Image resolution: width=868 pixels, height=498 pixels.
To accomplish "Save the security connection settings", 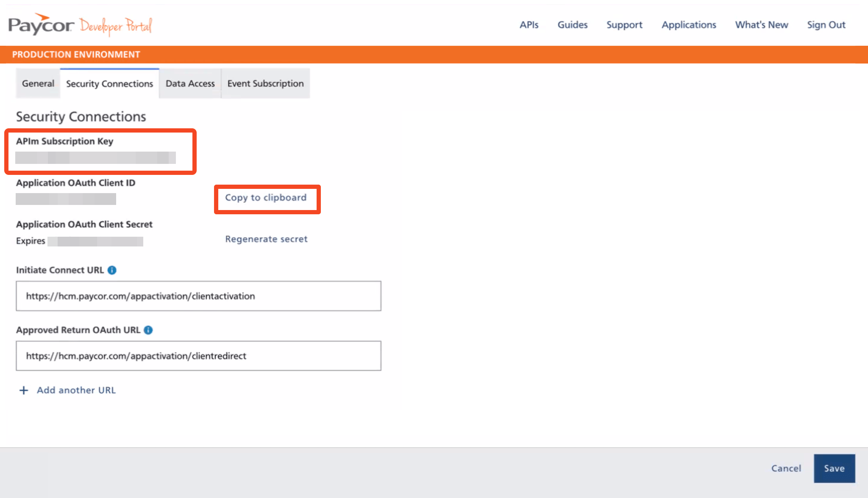I will click(834, 468).
